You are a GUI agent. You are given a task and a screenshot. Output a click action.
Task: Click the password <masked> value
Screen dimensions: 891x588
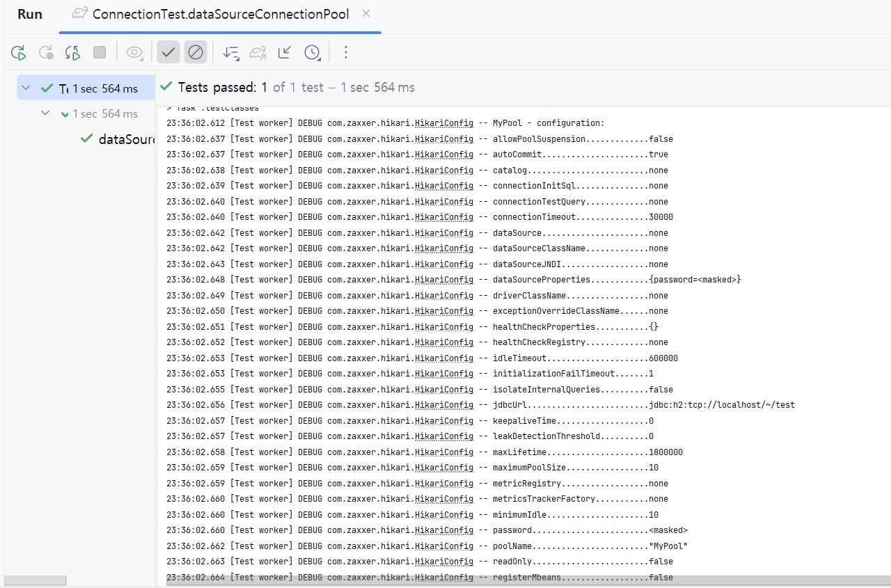668,530
